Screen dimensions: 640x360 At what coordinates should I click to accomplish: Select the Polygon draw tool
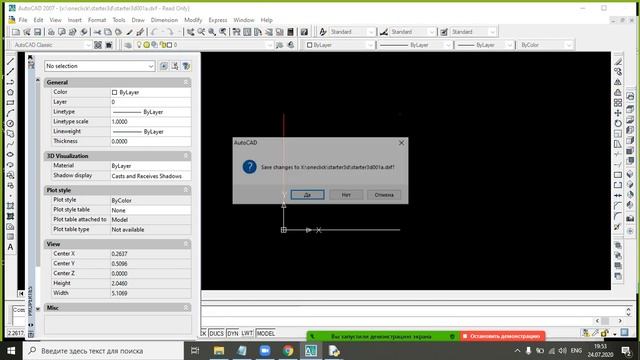point(11,93)
